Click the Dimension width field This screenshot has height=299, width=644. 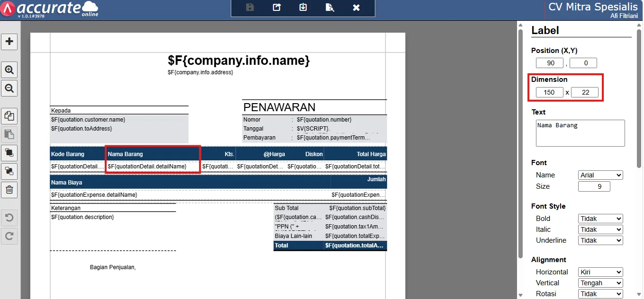point(550,92)
